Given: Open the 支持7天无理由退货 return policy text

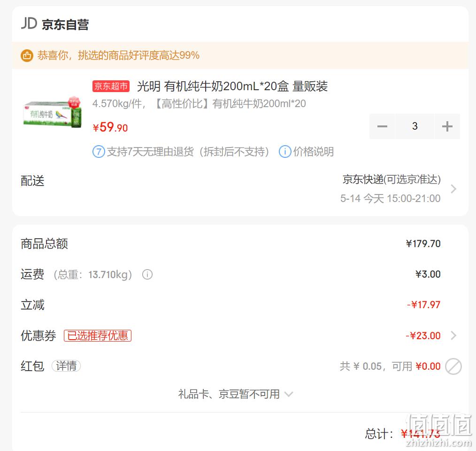Looking at the screenshot, I should [x=188, y=152].
